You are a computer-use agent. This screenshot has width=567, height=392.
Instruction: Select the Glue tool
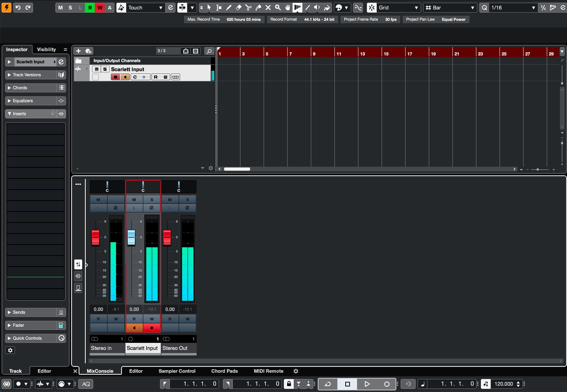coord(258,8)
